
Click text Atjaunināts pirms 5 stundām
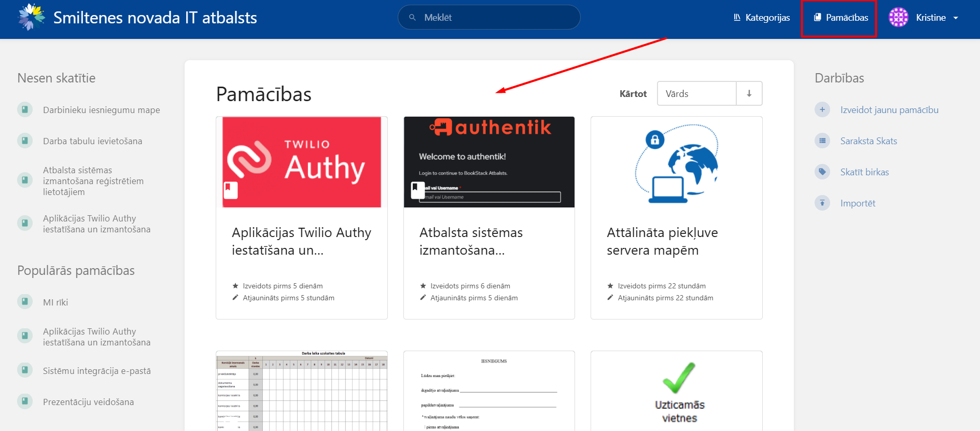288,298
